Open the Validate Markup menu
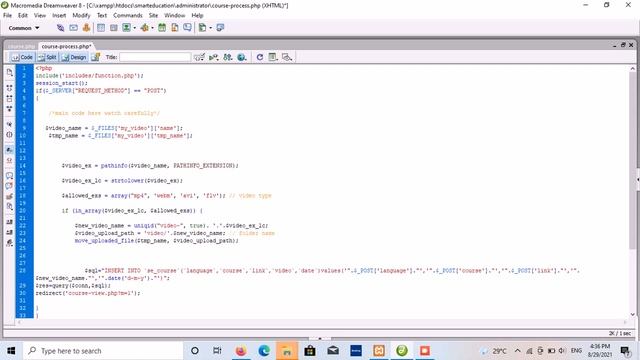The image size is (640, 360). point(213,57)
